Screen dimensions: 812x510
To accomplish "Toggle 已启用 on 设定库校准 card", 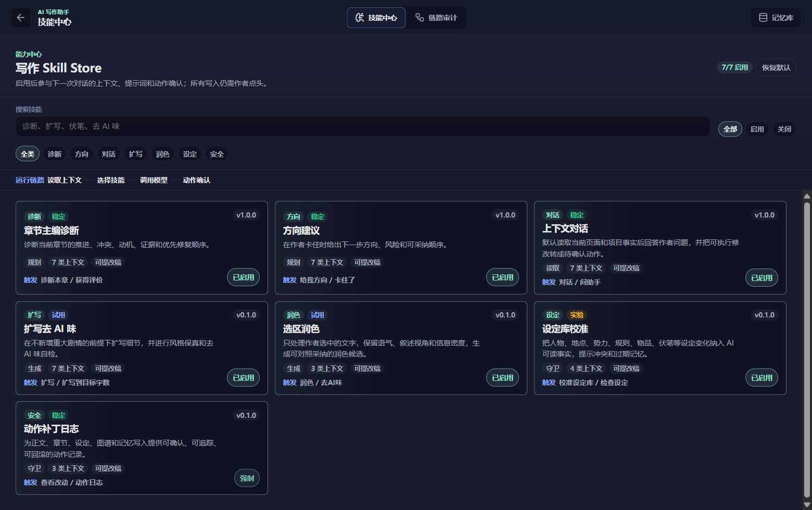I will 762,378.
